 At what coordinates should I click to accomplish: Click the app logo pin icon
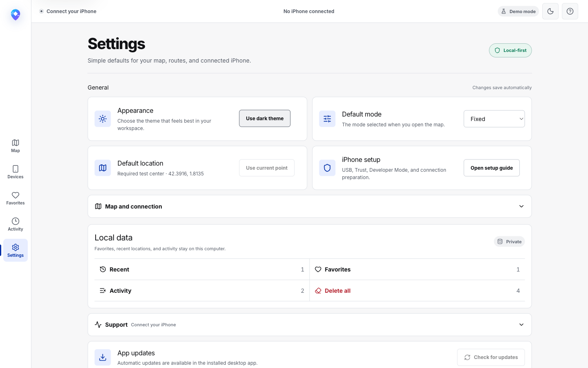(16, 15)
